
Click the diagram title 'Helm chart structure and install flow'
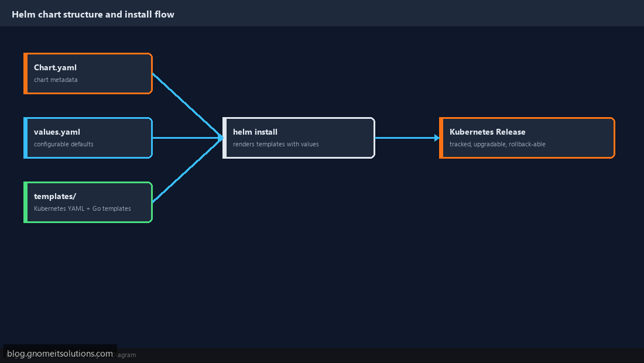93,15
